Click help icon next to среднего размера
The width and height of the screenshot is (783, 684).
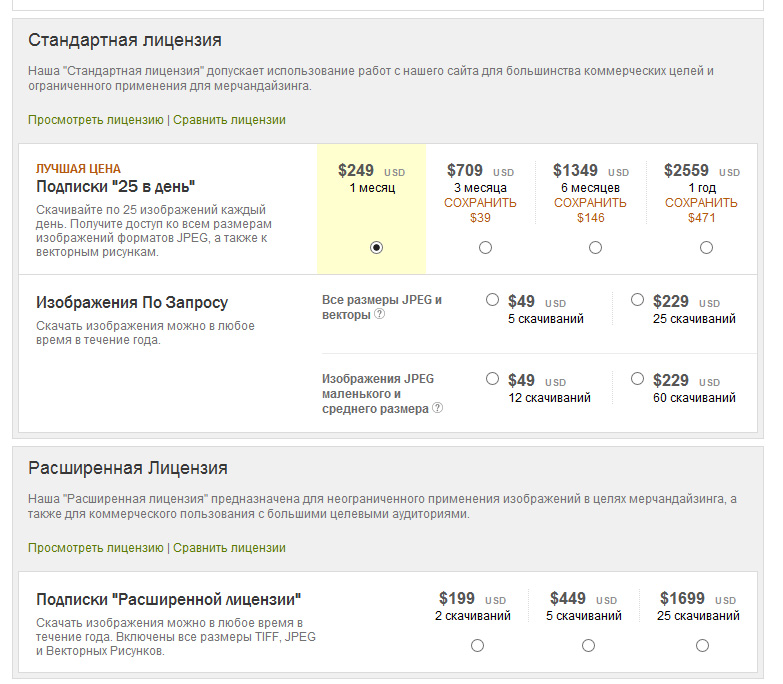coord(438,408)
